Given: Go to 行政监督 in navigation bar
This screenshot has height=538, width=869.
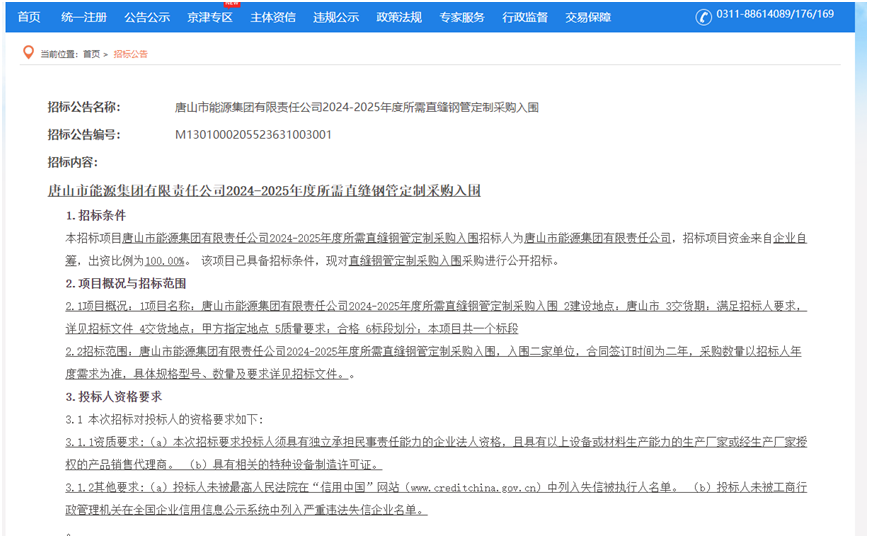Looking at the screenshot, I should 525,17.
